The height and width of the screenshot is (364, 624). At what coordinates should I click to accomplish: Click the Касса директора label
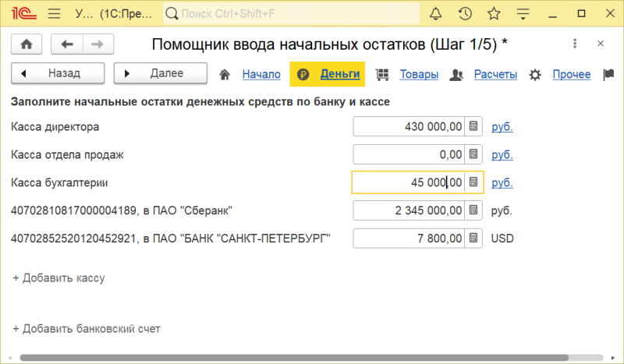click(x=55, y=127)
